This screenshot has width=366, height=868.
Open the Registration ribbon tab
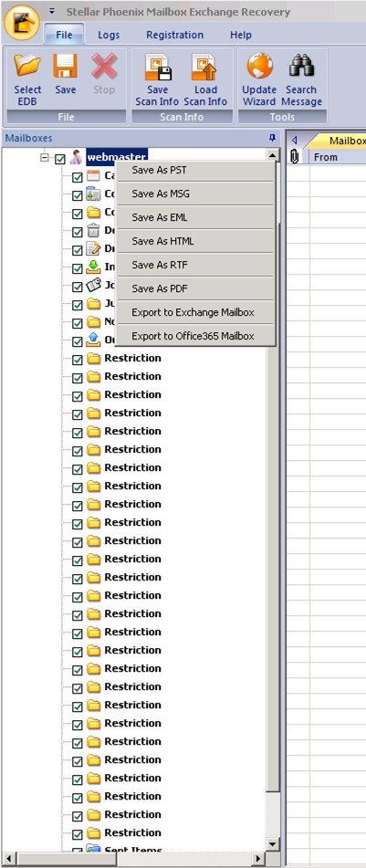tap(175, 35)
